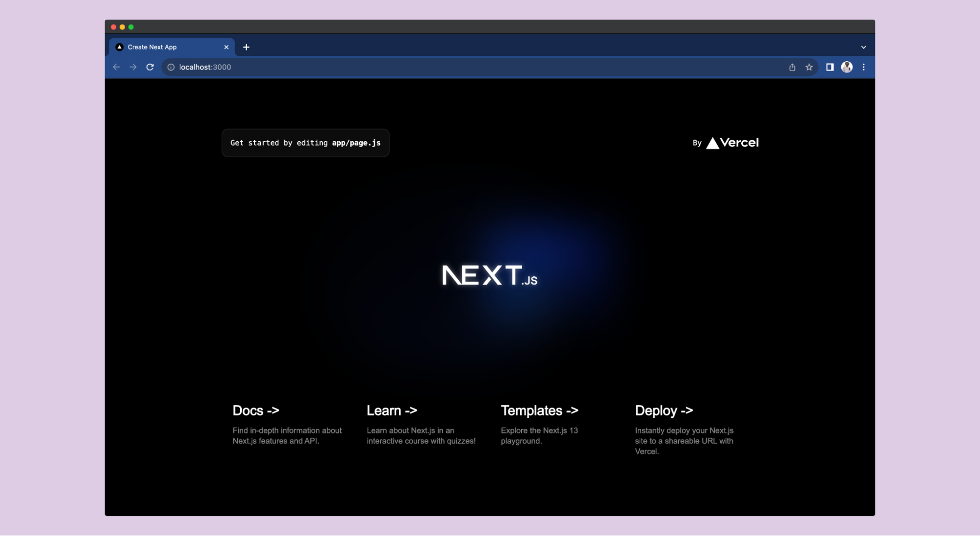Expand the tab search chevron
This screenshot has height=536, width=980.
pos(863,48)
